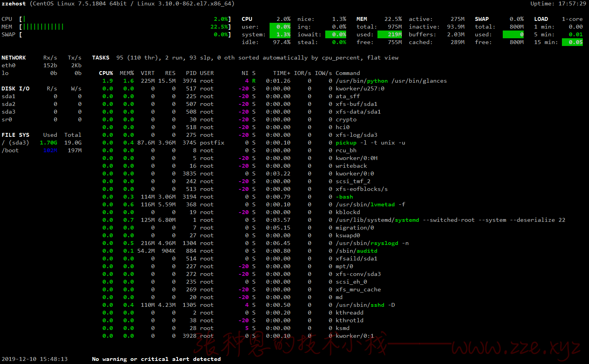
Task: Click the TASKS summary heading
Action: click(101, 58)
